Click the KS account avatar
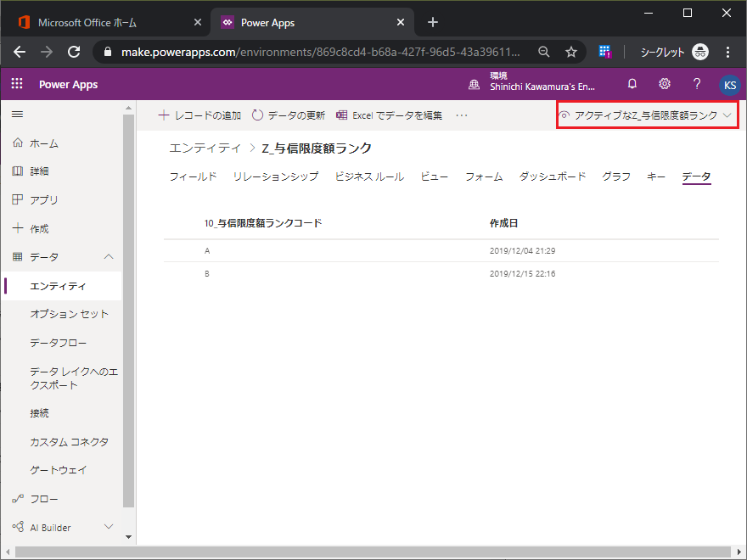The height and width of the screenshot is (560, 747). coord(729,85)
